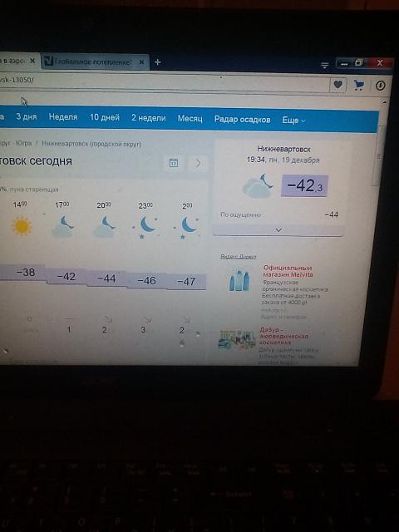Open the 10 дней forecast

pyautogui.click(x=105, y=117)
